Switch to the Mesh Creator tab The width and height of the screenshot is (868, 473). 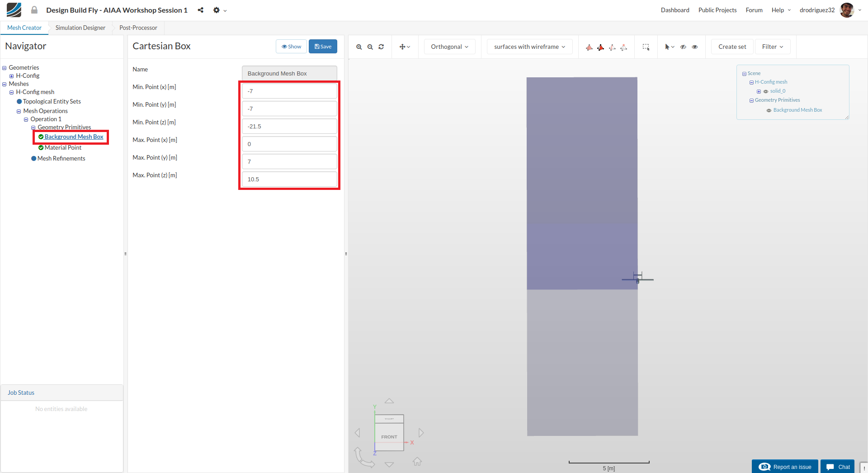pyautogui.click(x=24, y=28)
